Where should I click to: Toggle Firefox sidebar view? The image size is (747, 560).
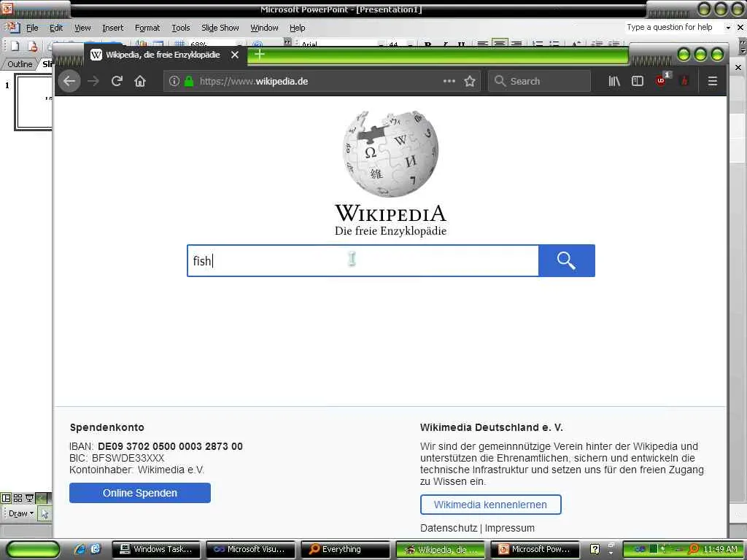[638, 81]
